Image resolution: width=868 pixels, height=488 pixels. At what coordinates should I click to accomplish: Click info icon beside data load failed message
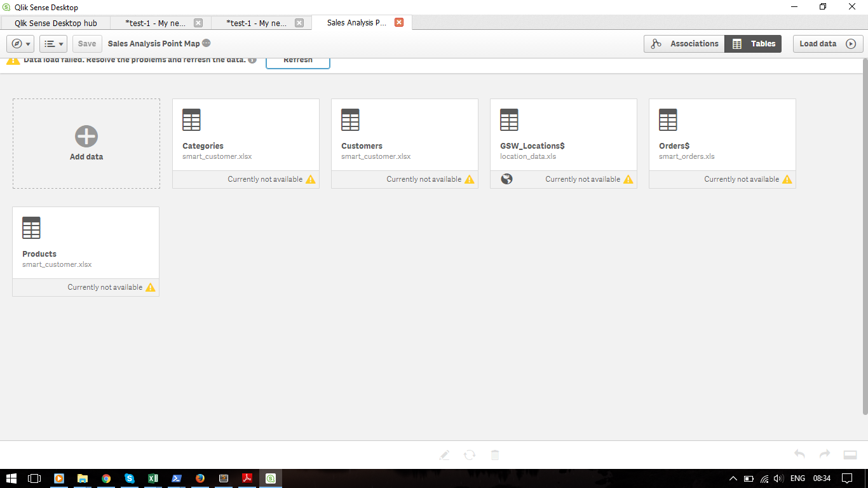point(252,60)
